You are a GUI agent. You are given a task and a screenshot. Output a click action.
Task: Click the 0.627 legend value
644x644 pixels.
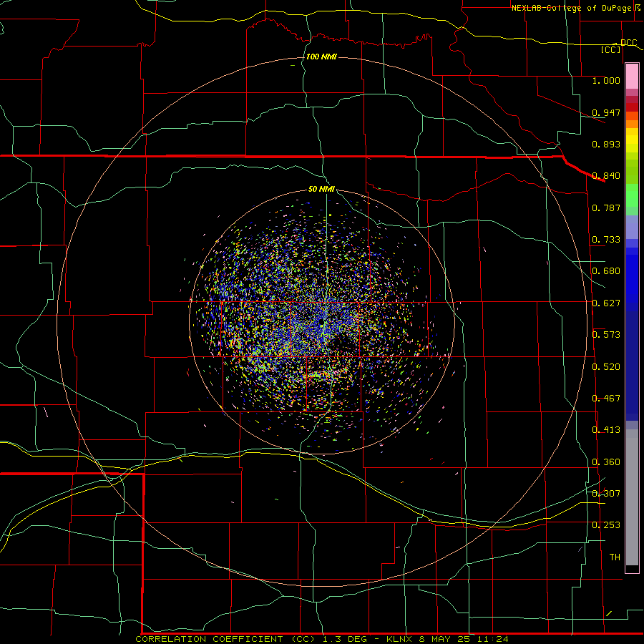(606, 303)
